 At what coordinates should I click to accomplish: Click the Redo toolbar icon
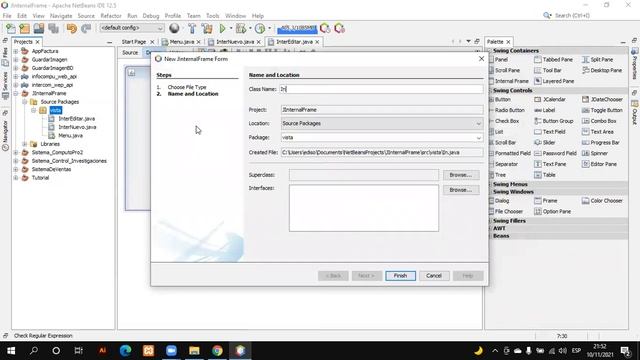point(86,28)
